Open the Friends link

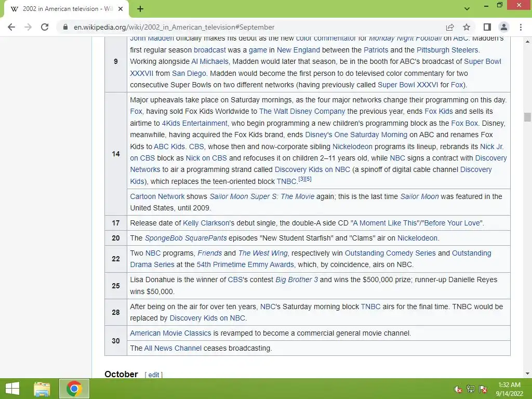pos(209,253)
